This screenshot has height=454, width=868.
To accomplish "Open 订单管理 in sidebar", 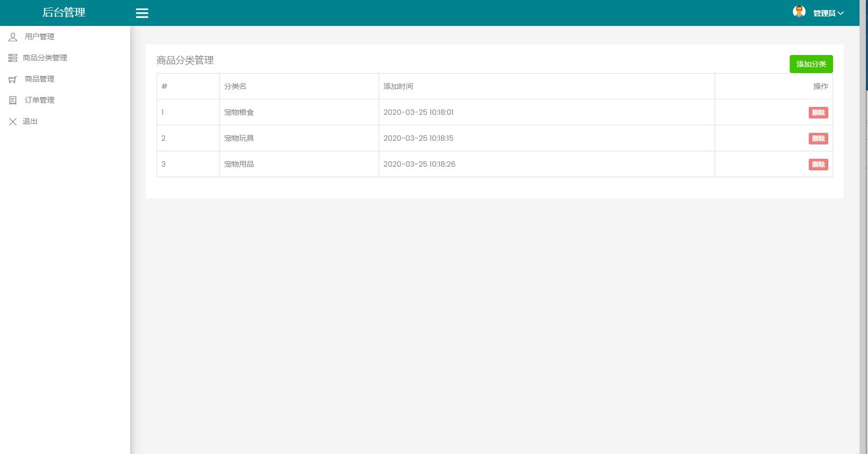I will tap(40, 101).
